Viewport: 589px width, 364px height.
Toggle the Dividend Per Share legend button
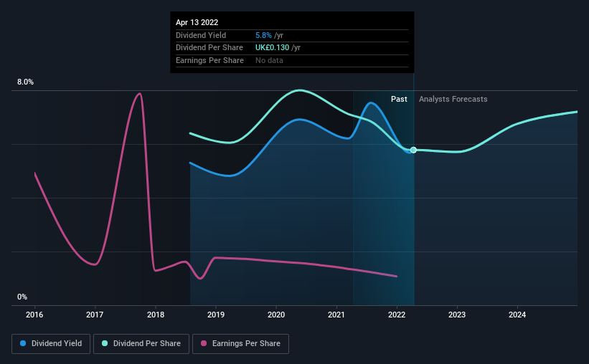(141, 344)
